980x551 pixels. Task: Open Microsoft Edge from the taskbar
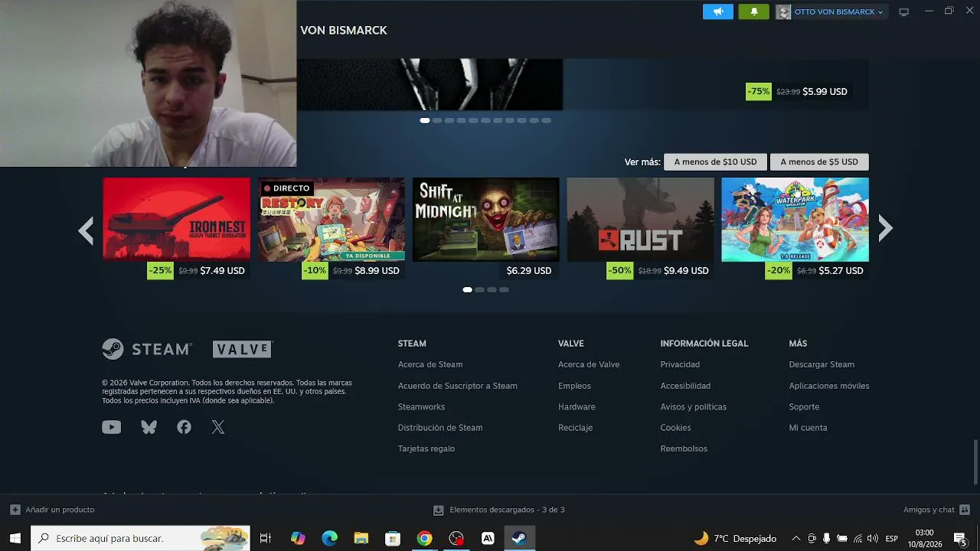point(329,538)
